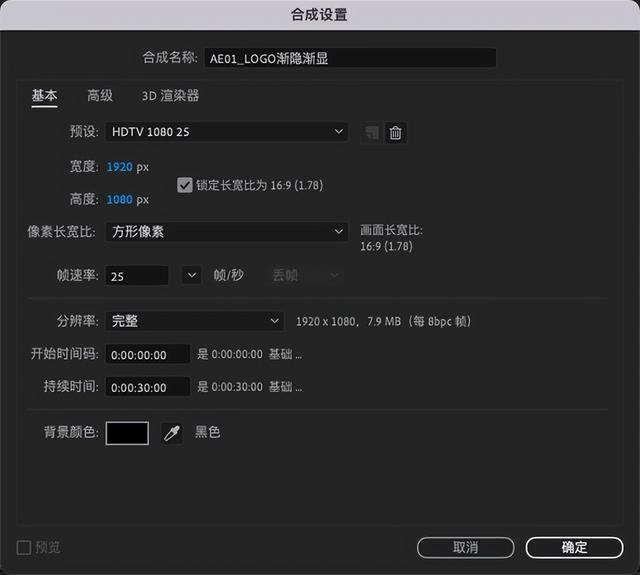The width and height of the screenshot is (640, 575).
Task: Toggle lock aspect ratio 16:9 checkbox
Action: (x=184, y=185)
